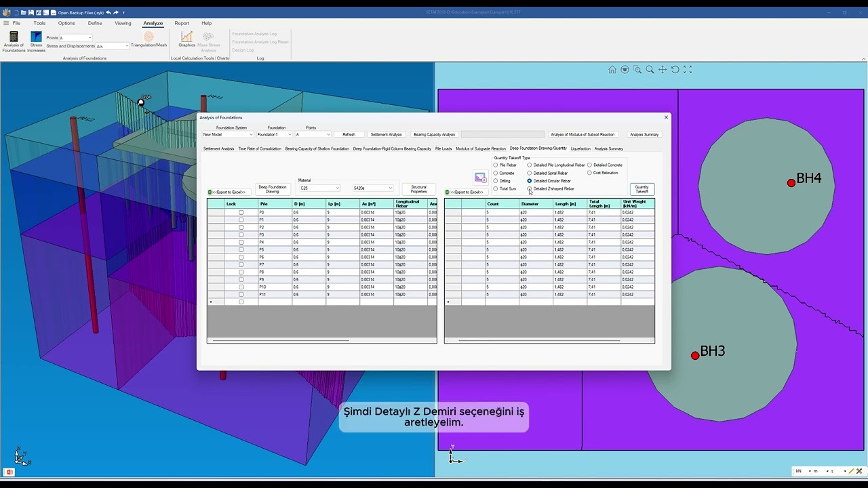Image resolution: width=868 pixels, height=488 pixels.
Task: Close the Analysis of Foundations dialog
Action: 666,117
